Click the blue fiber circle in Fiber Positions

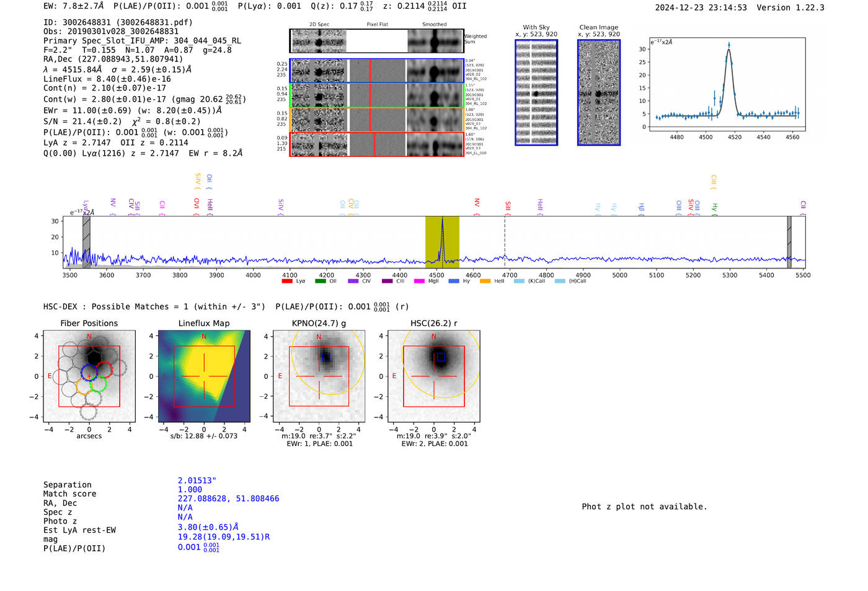(89, 372)
